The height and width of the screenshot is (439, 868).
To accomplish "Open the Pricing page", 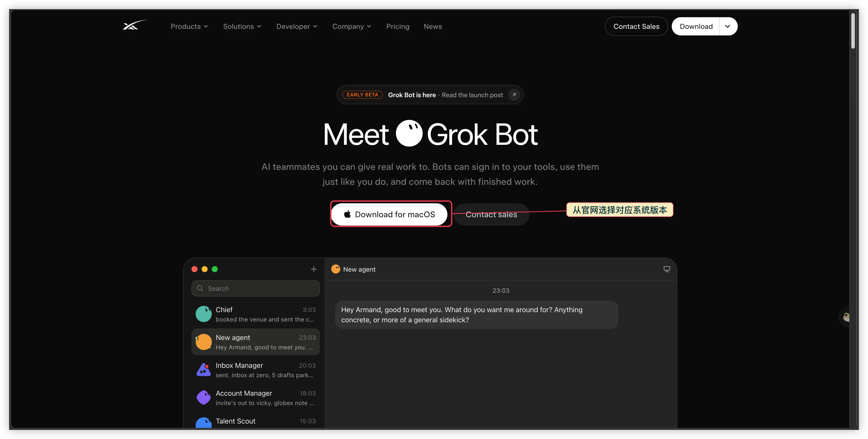I will click(398, 26).
